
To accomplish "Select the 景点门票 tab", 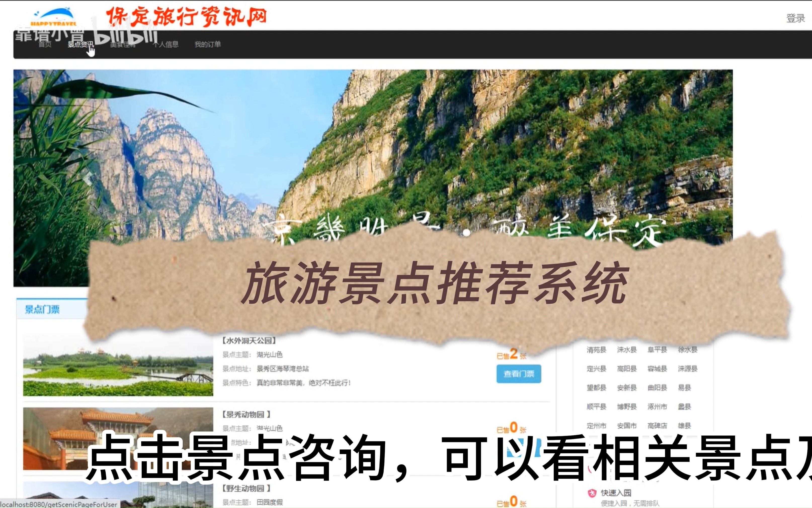I will pyautogui.click(x=42, y=309).
